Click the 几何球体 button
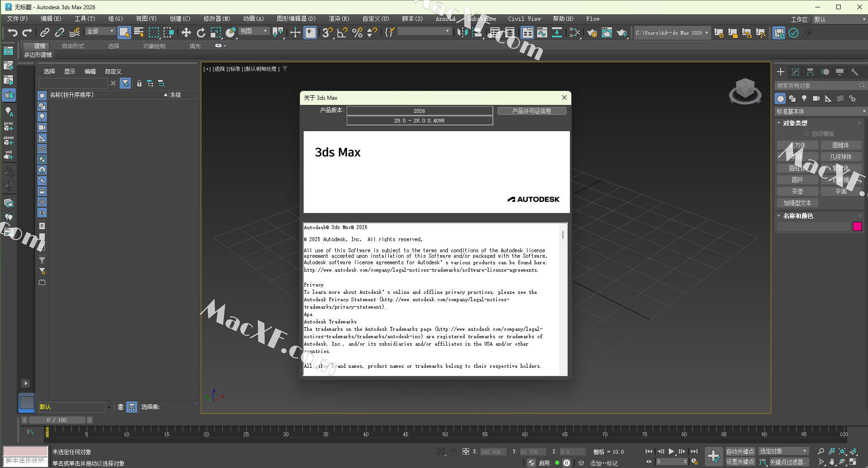868x468 pixels. tap(841, 157)
